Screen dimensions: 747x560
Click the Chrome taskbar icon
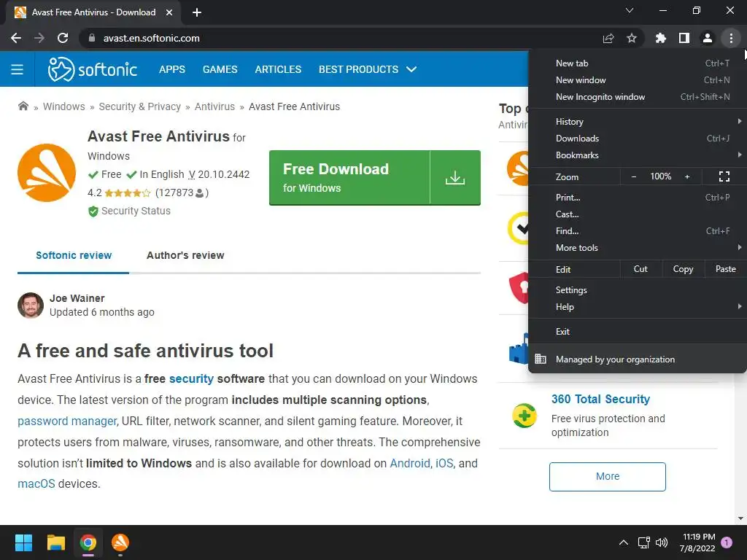coord(88,542)
